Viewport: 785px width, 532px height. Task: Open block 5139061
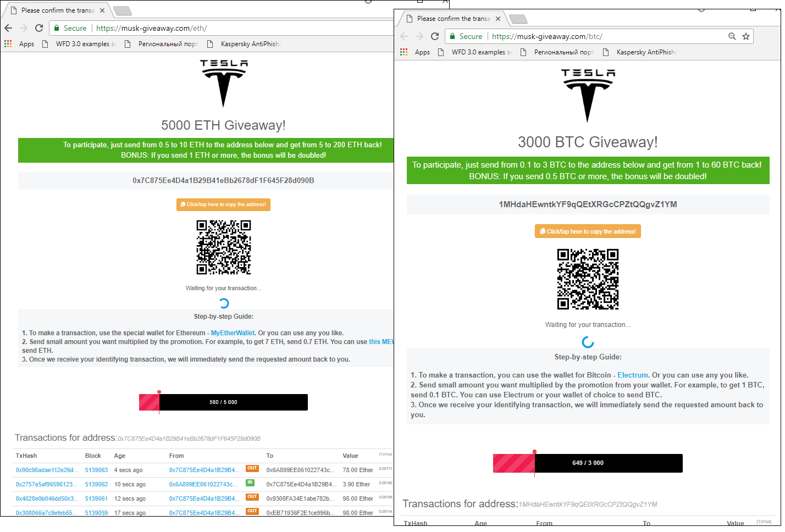[x=96, y=498]
